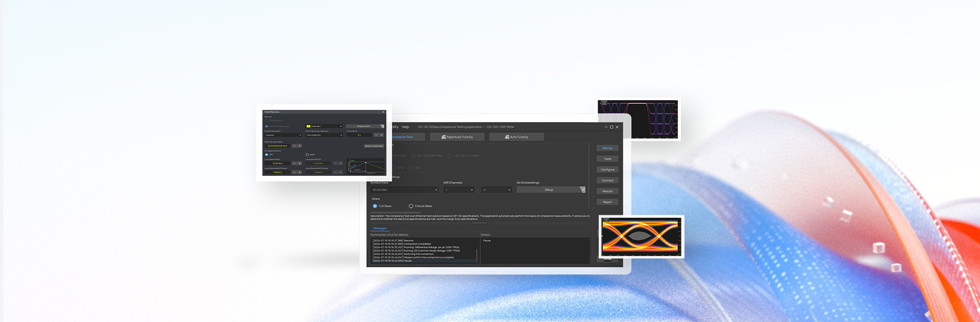
Task: Show the Results step
Action: coord(607,191)
